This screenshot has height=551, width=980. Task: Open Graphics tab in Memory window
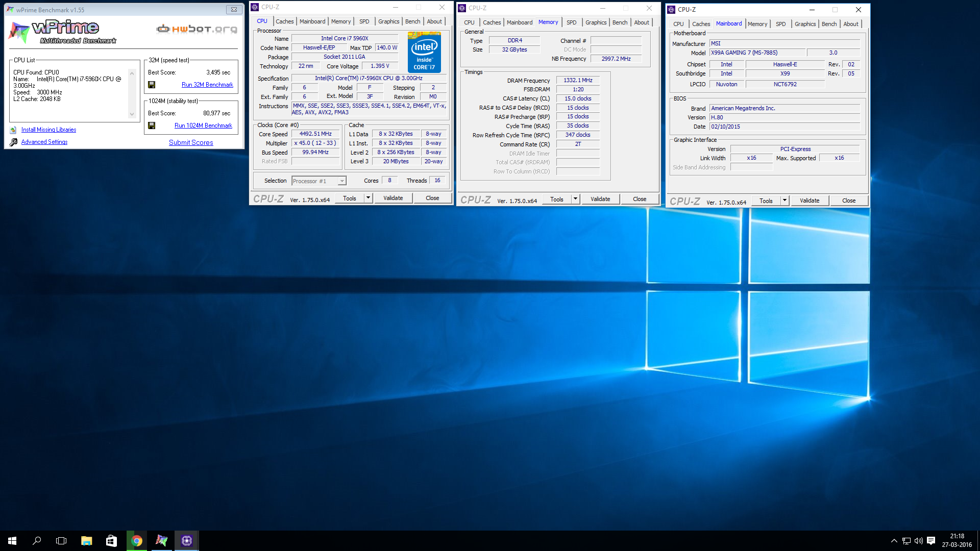tap(596, 22)
